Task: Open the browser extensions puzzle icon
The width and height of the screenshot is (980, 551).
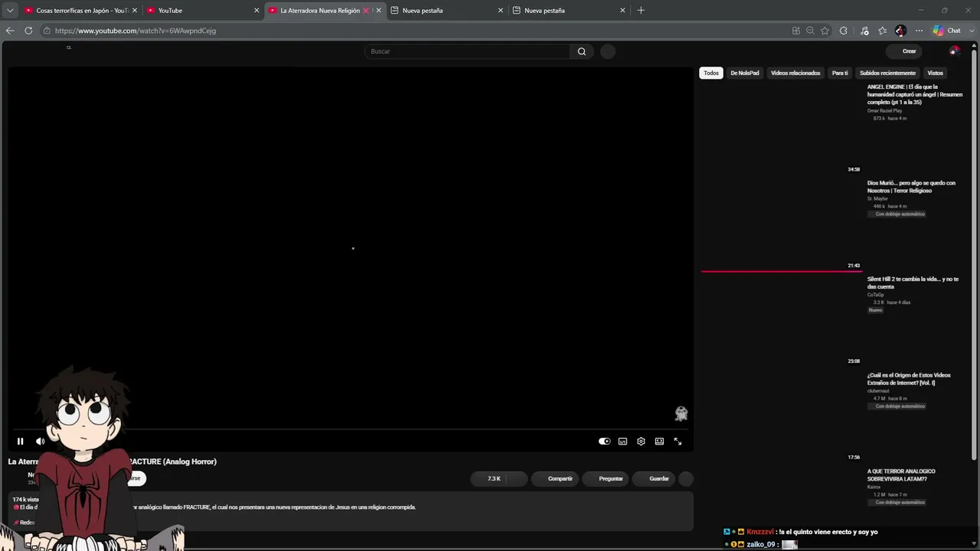Action: 844,31
